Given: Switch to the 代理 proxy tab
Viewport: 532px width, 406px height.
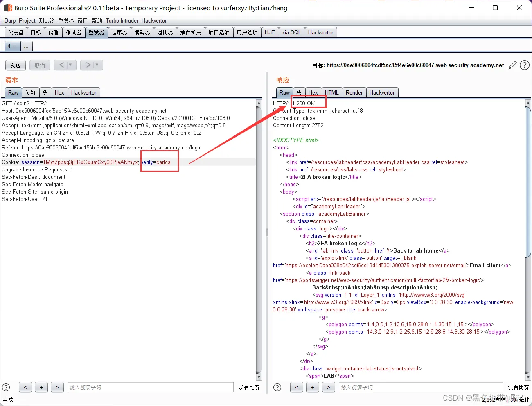Looking at the screenshot, I should pyautogui.click(x=54, y=32).
